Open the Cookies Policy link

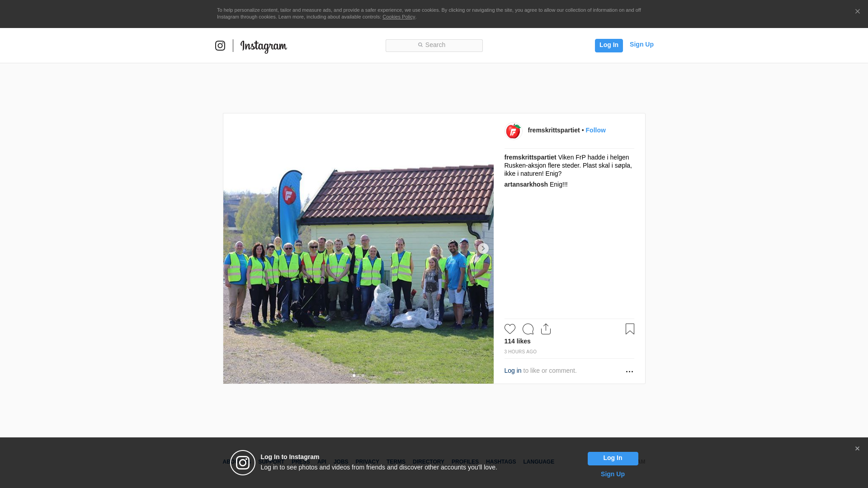tap(399, 17)
